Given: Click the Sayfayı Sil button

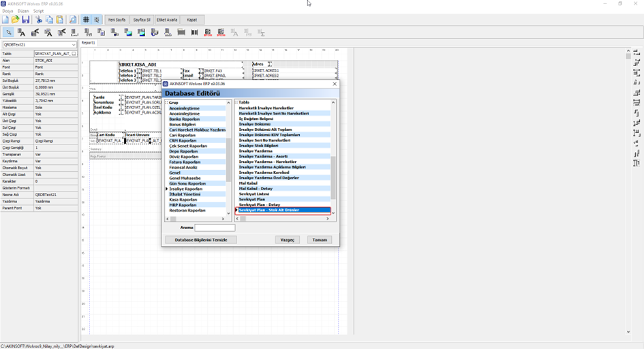Looking at the screenshot, I should tap(142, 20).
